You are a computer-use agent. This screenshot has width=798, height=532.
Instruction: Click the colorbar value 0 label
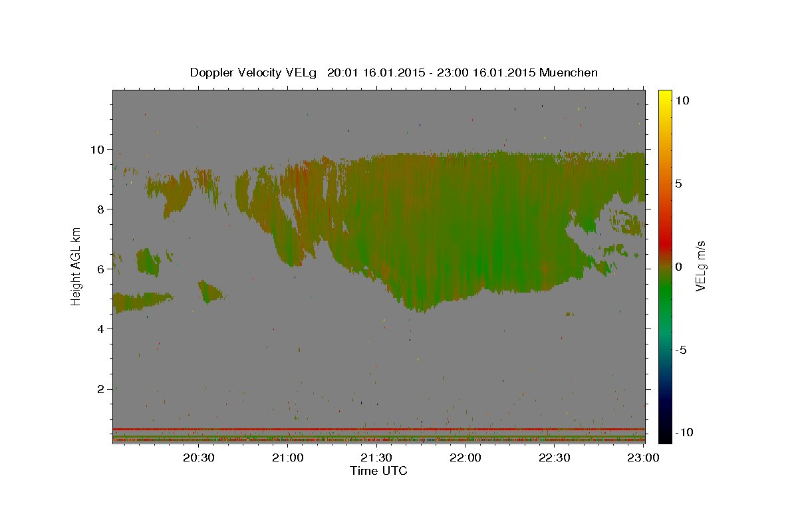click(679, 267)
